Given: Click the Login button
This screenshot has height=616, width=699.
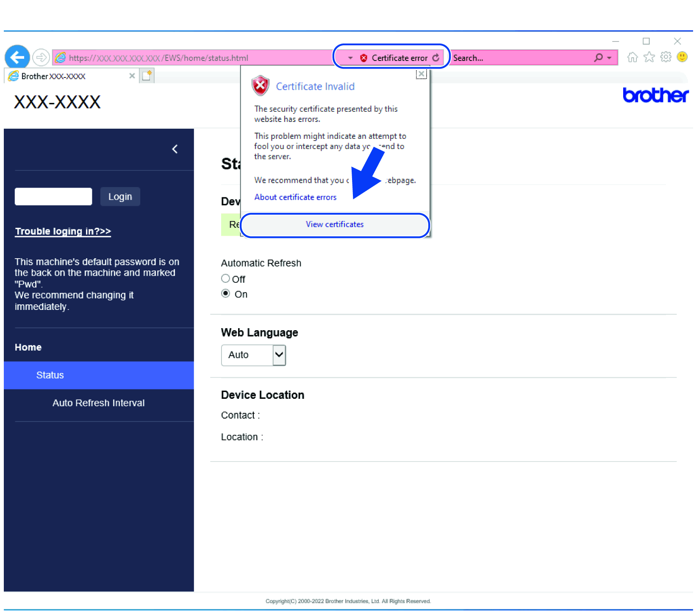Looking at the screenshot, I should (x=120, y=197).
